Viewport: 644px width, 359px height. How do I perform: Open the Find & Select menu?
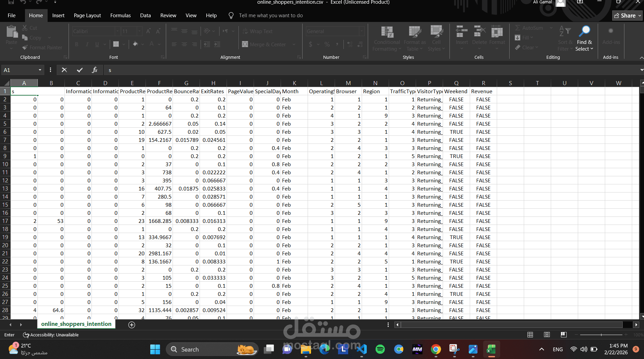584,39
